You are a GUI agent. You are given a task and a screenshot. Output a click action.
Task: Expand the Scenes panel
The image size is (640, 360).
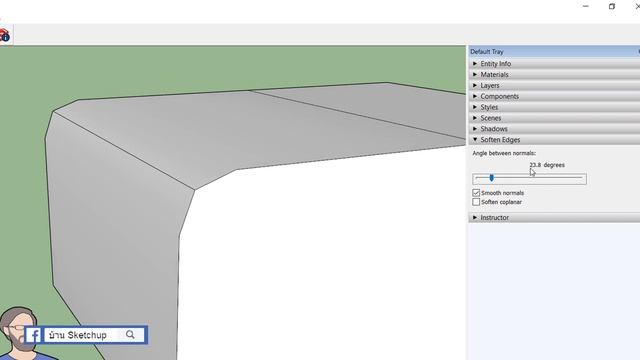(x=554, y=118)
